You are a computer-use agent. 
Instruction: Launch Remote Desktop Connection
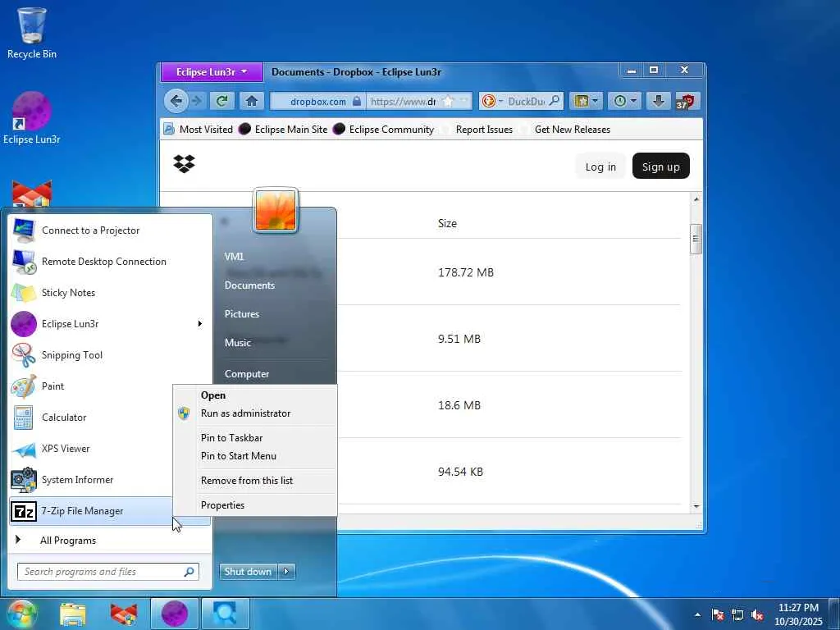110,262
